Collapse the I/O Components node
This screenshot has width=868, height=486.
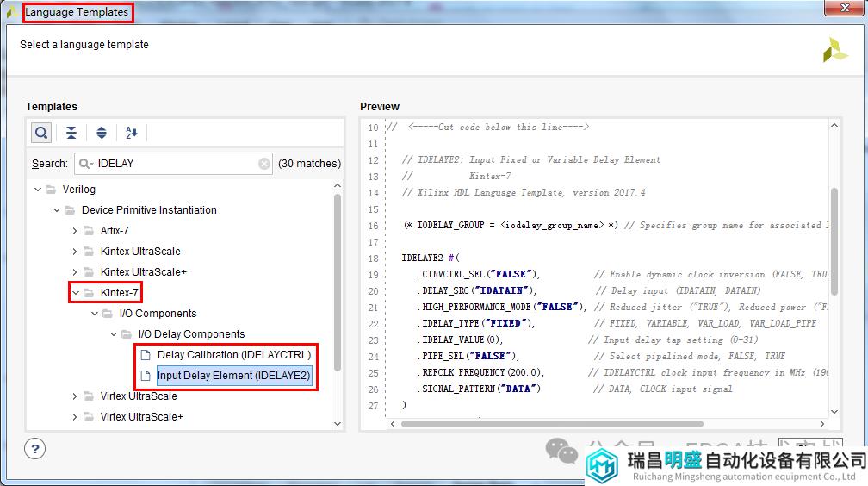point(95,314)
